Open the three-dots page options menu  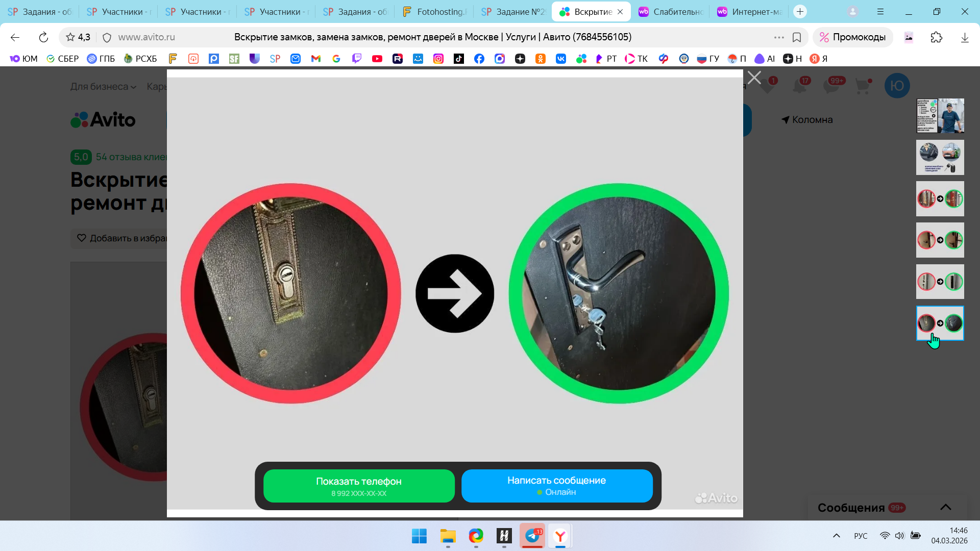(778, 37)
